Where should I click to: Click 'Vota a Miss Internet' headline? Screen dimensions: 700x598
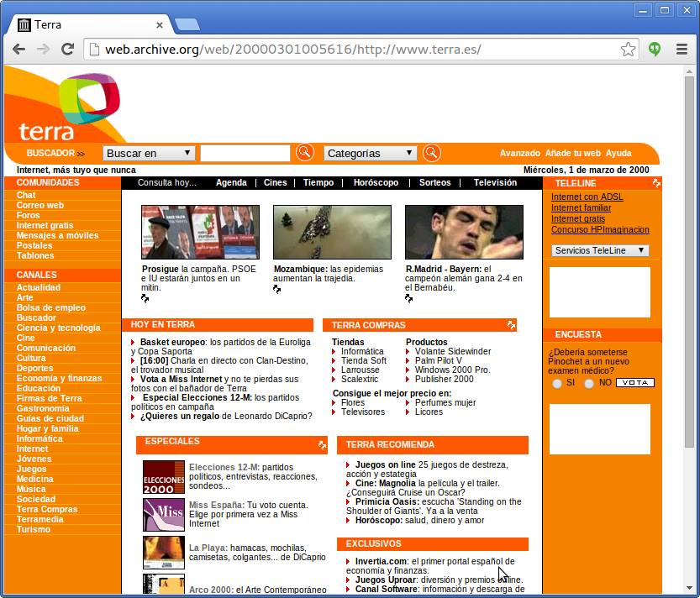tap(181, 380)
